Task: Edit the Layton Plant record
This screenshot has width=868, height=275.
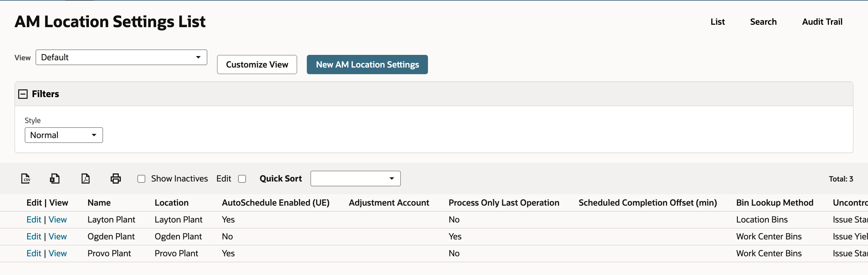Action: [34, 220]
